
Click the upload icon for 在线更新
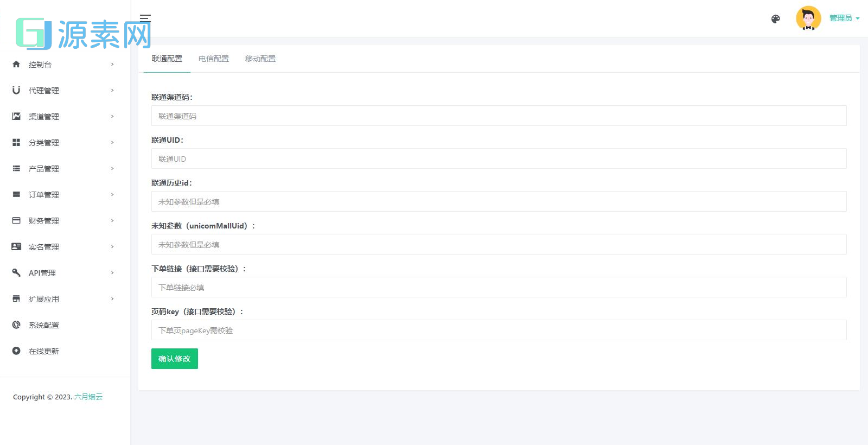click(16, 351)
